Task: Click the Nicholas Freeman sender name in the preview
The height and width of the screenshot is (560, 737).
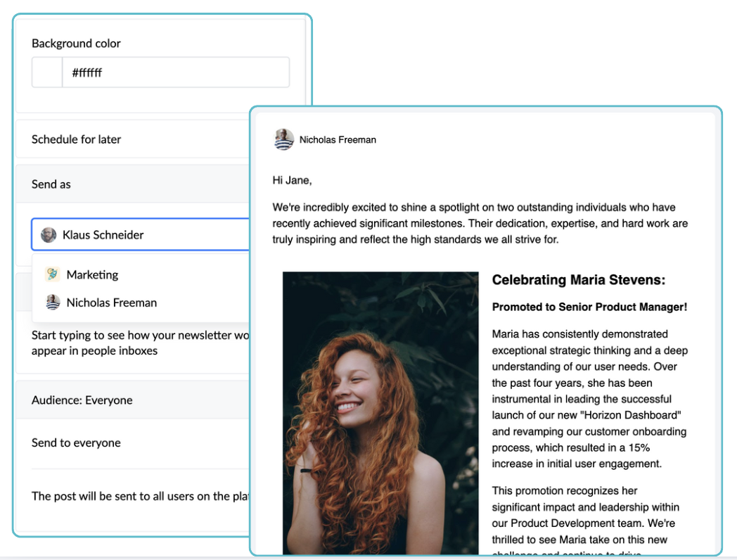Action: [x=338, y=139]
